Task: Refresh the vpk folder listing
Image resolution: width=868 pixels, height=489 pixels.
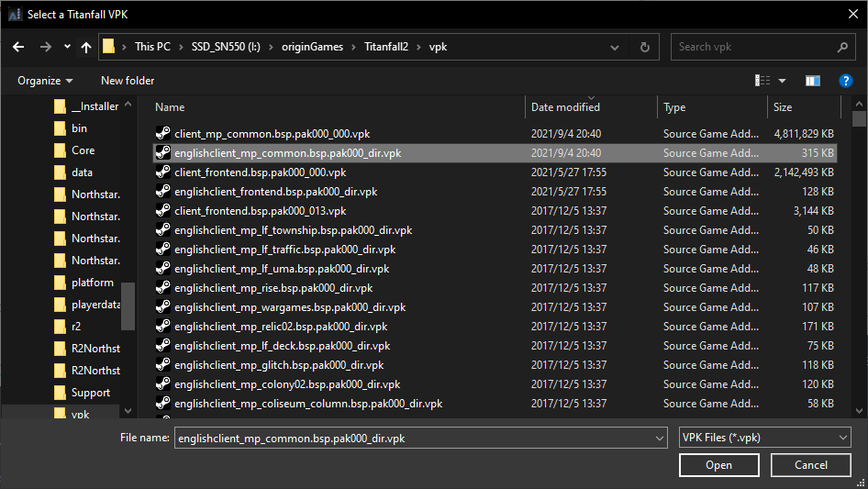Action: (x=644, y=47)
